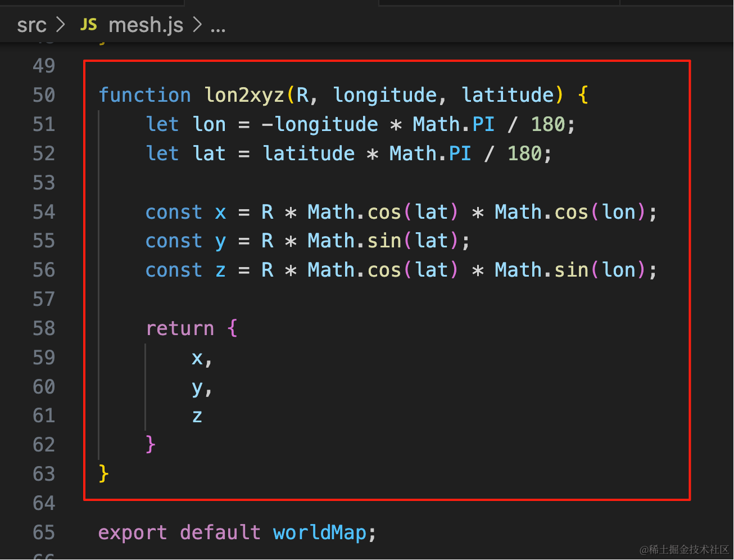The image size is (734, 560).
Task: Click the pink opening brace after return
Action: pyautogui.click(x=232, y=328)
